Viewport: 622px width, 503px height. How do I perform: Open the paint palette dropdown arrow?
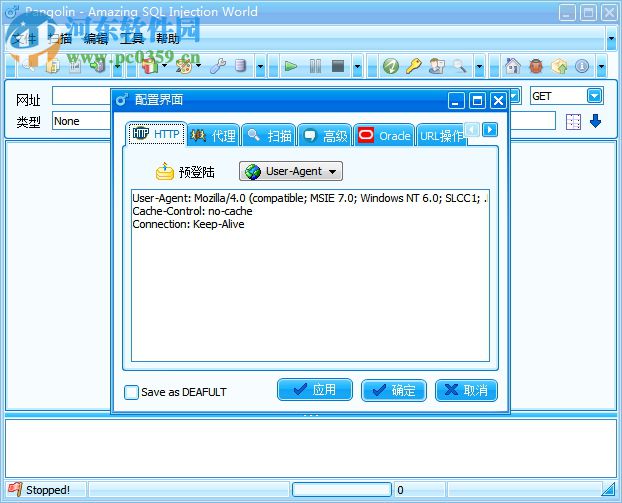(x=198, y=65)
